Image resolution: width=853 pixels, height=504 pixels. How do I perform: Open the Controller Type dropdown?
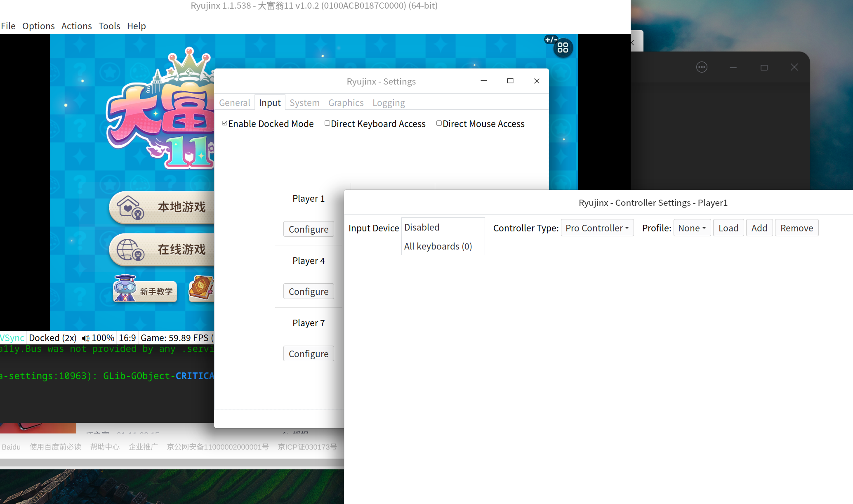pos(597,228)
